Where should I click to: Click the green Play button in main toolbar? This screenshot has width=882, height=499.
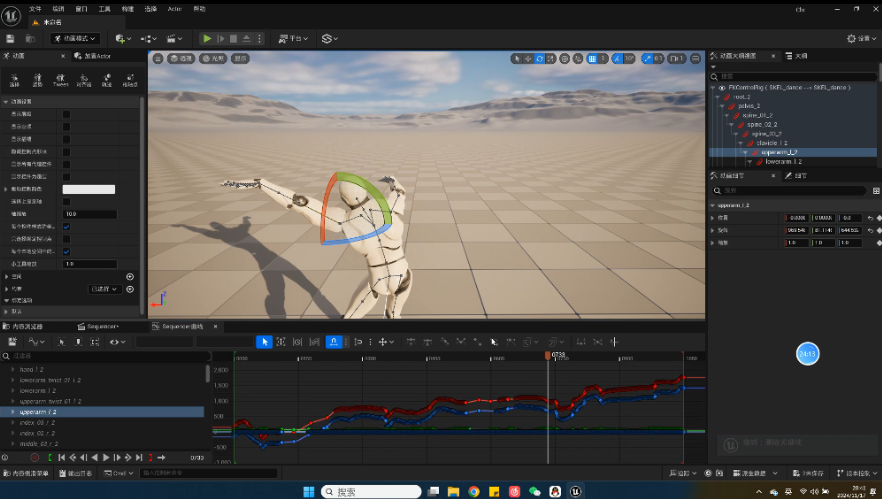click(x=207, y=38)
